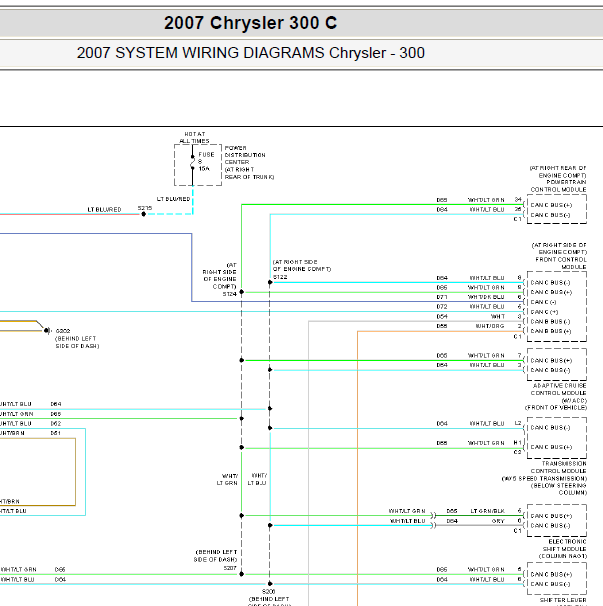
Task: Click the "HOT AT ALL TIMES" label
Action: (x=194, y=138)
